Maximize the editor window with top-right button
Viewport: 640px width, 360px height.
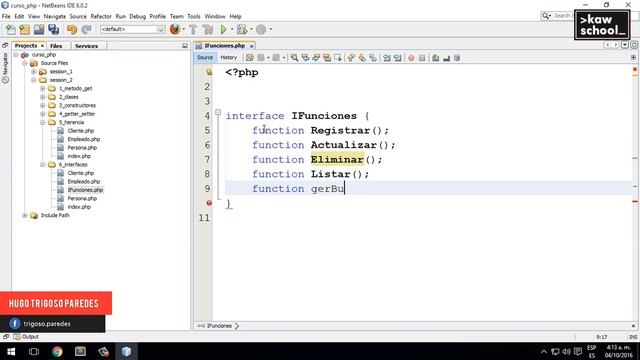[x=634, y=45]
